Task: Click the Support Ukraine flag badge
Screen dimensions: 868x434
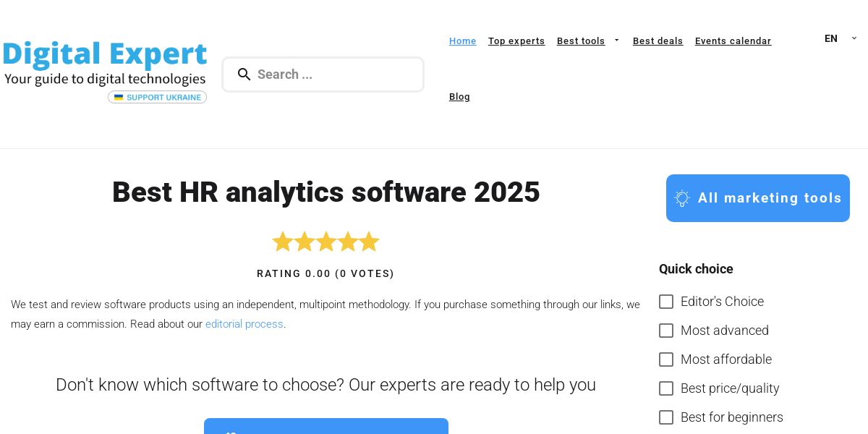Action: click(x=158, y=97)
